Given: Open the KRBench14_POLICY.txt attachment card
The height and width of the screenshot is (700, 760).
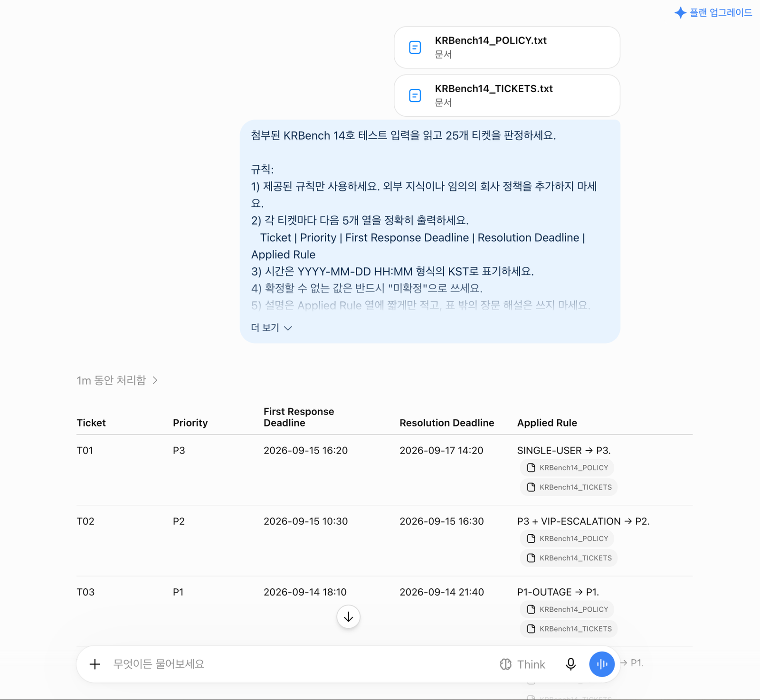Looking at the screenshot, I should pyautogui.click(x=507, y=47).
